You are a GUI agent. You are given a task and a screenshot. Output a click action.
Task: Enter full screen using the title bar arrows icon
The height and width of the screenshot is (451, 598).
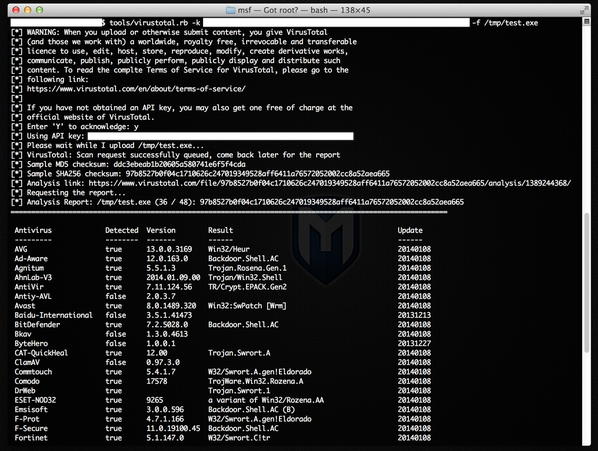[x=584, y=10]
